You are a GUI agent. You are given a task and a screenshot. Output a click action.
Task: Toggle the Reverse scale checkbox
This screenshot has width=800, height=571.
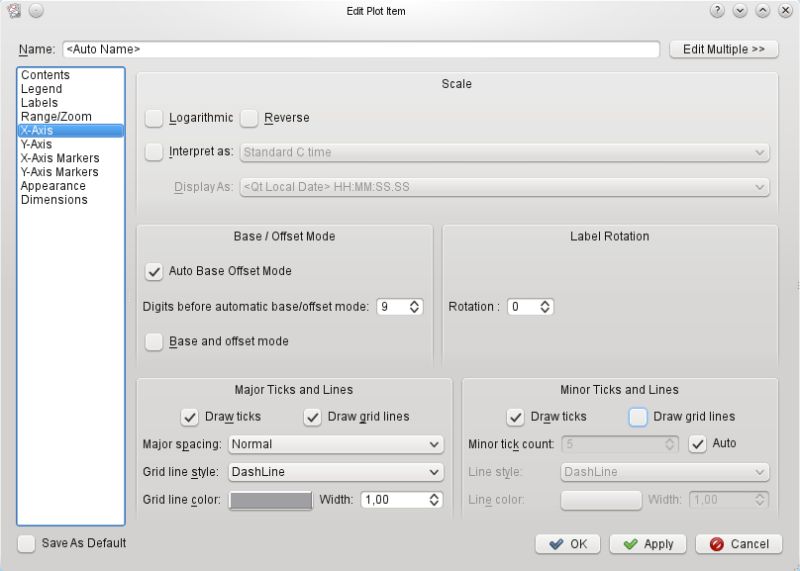pyautogui.click(x=249, y=118)
